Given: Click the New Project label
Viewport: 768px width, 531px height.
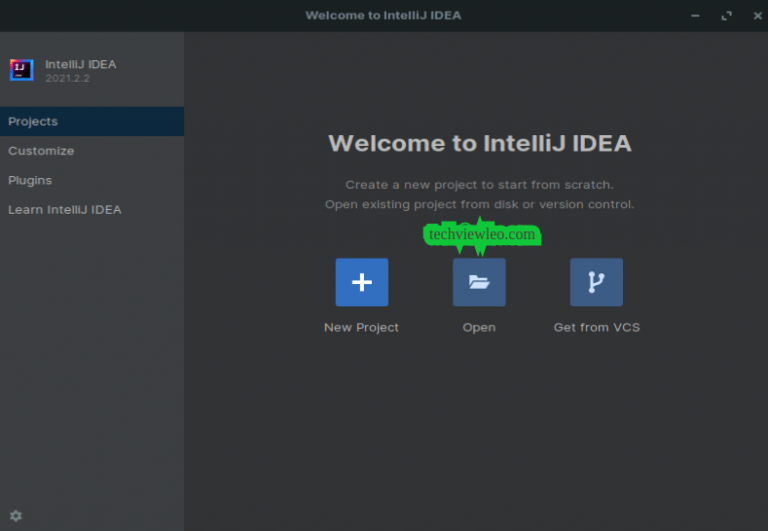Looking at the screenshot, I should click(361, 327).
